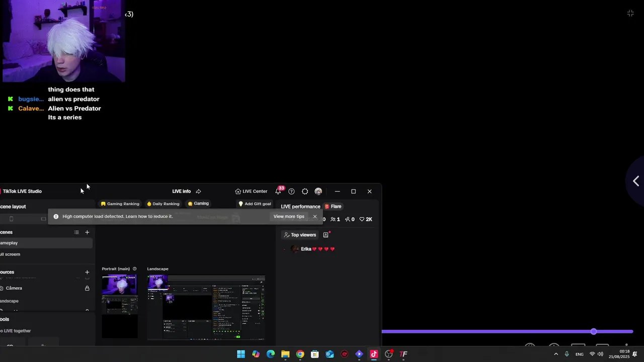Open File Explorer from the taskbar
The width and height of the screenshot is (644, 362).
[x=285, y=354]
